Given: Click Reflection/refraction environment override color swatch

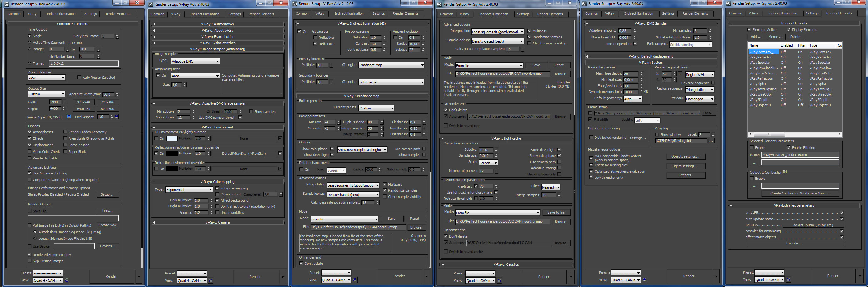Looking at the screenshot, I should click(172, 154).
